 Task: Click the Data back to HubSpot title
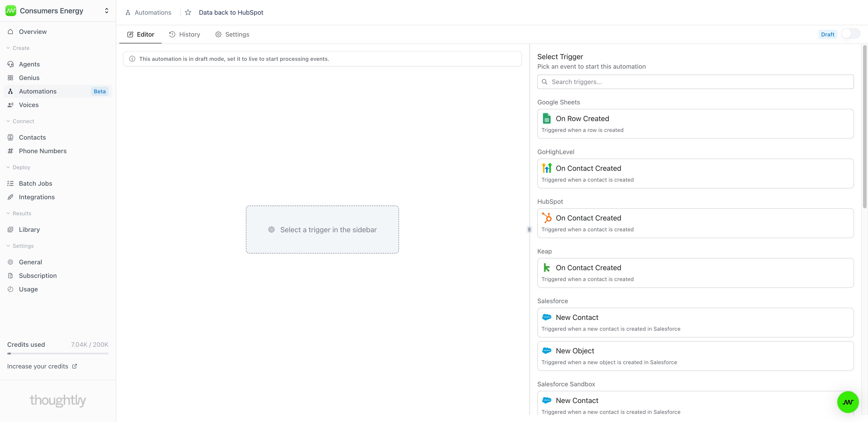coord(231,12)
